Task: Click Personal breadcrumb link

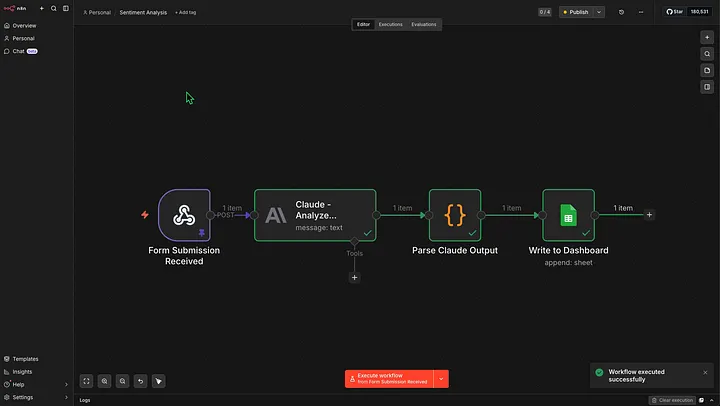Action: point(97,12)
